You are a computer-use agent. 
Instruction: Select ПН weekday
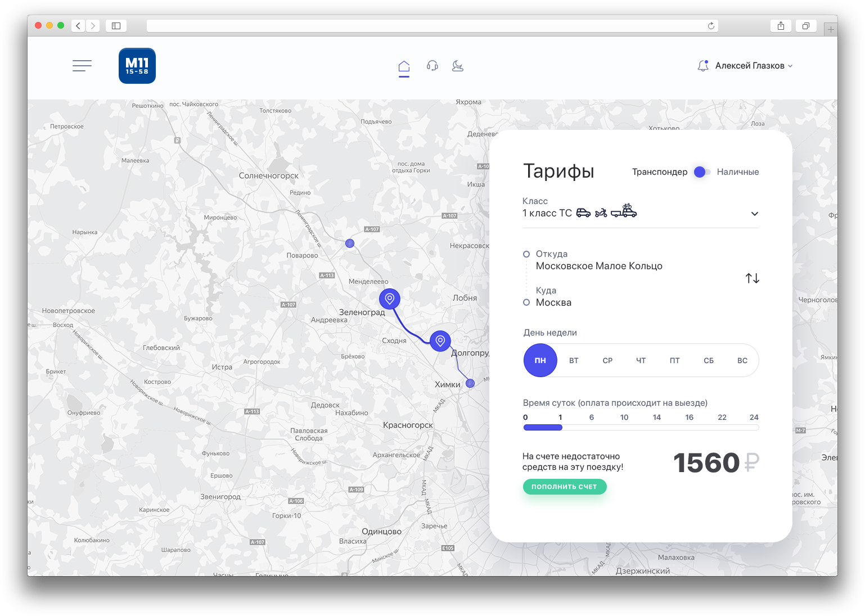pos(540,360)
